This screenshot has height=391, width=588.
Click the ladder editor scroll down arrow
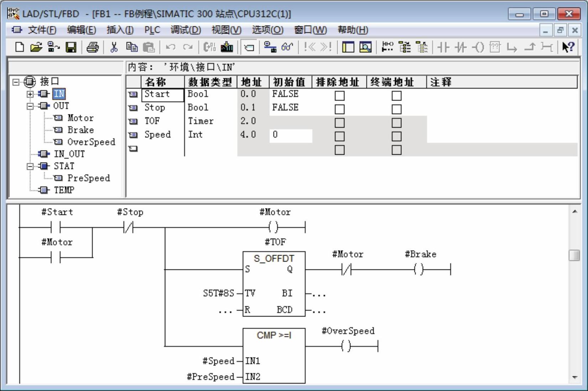coord(574,377)
